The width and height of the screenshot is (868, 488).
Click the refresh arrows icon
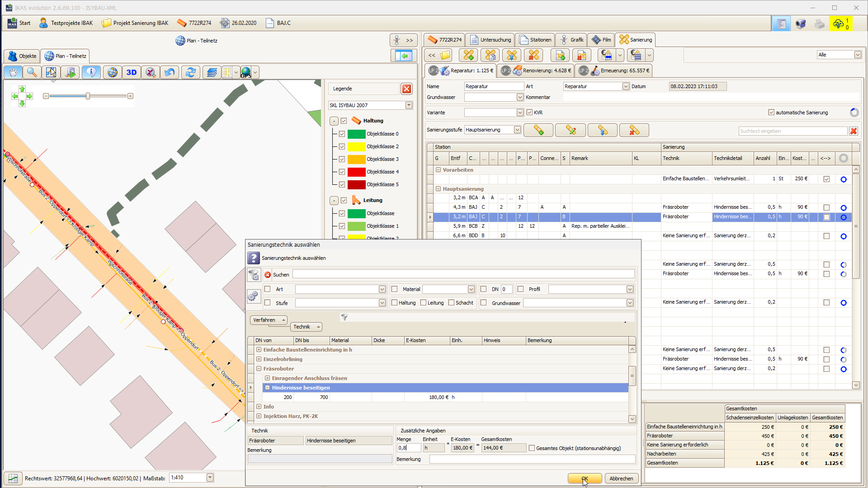point(190,72)
